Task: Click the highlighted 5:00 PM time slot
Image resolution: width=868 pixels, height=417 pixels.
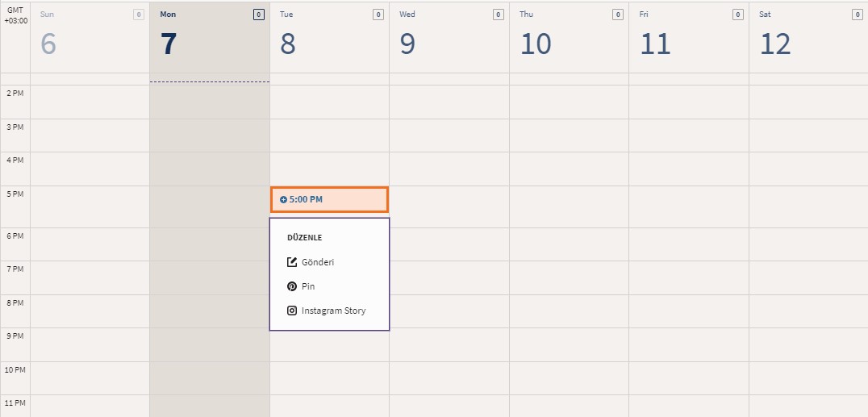Action: click(329, 199)
